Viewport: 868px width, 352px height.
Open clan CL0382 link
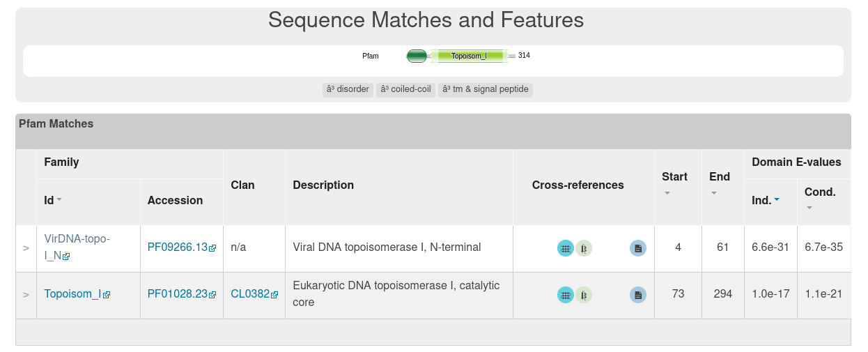tap(250, 294)
